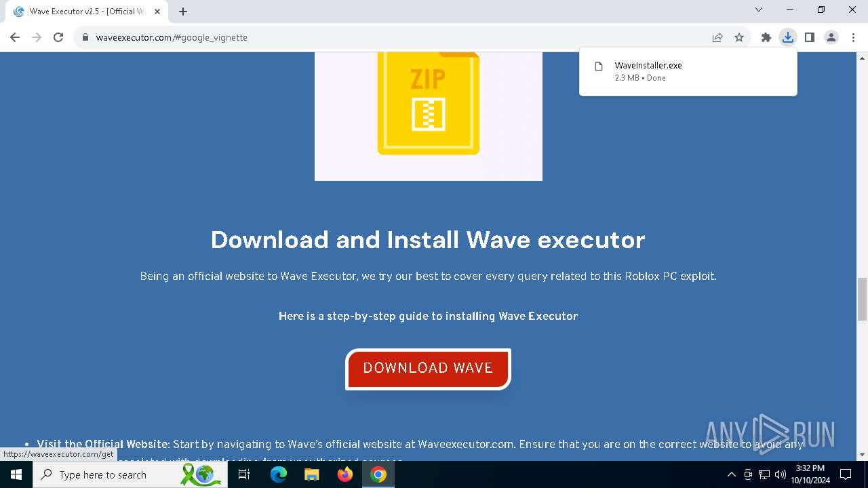Open network status tray icon
This screenshot has height=488, width=868.
pyautogui.click(x=764, y=474)
